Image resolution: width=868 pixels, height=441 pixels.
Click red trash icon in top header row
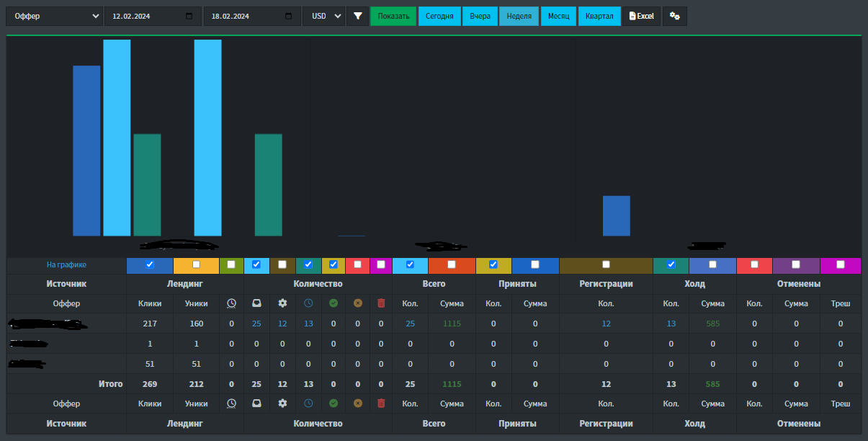click(x=381, y=303)
